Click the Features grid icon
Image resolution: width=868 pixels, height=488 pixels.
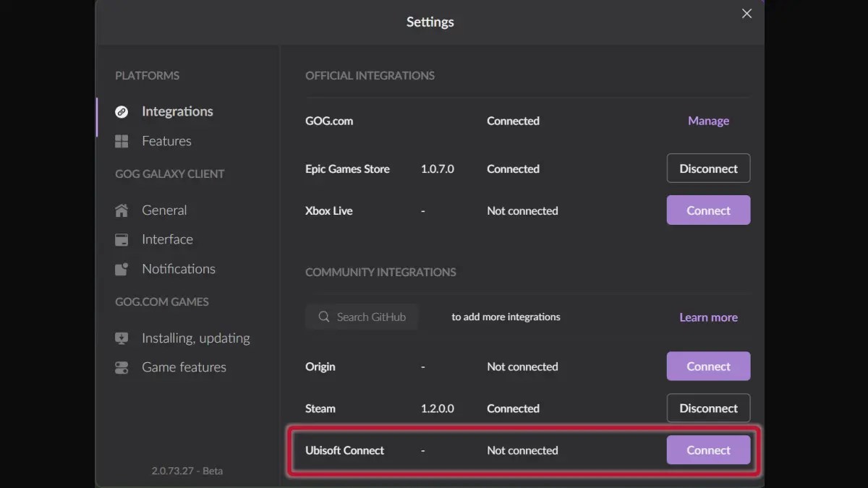tap(123, 140)
